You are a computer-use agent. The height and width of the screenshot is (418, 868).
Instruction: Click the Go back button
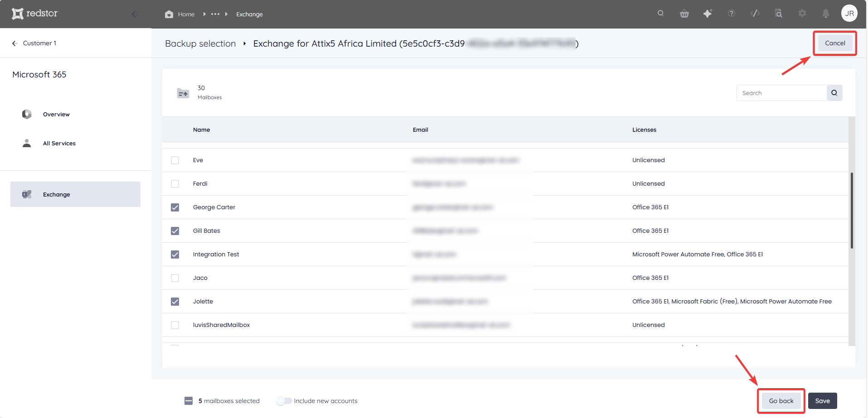(781, 401)
